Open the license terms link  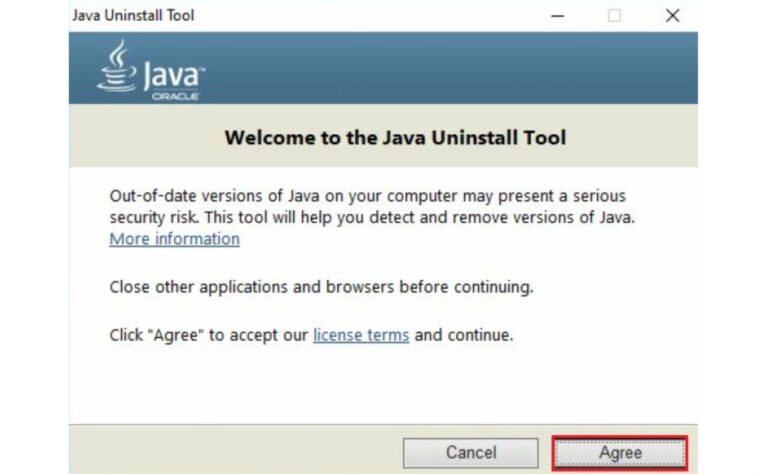pos(361,335)
